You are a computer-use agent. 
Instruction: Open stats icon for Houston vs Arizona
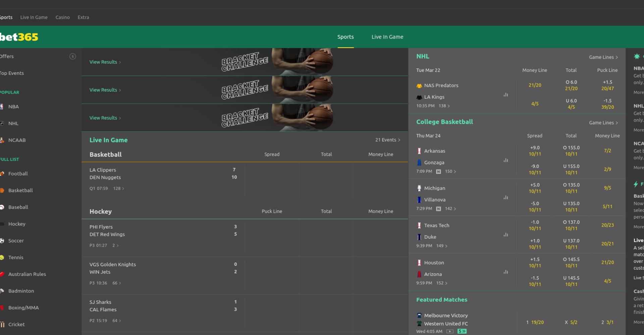tap(506, 272)
